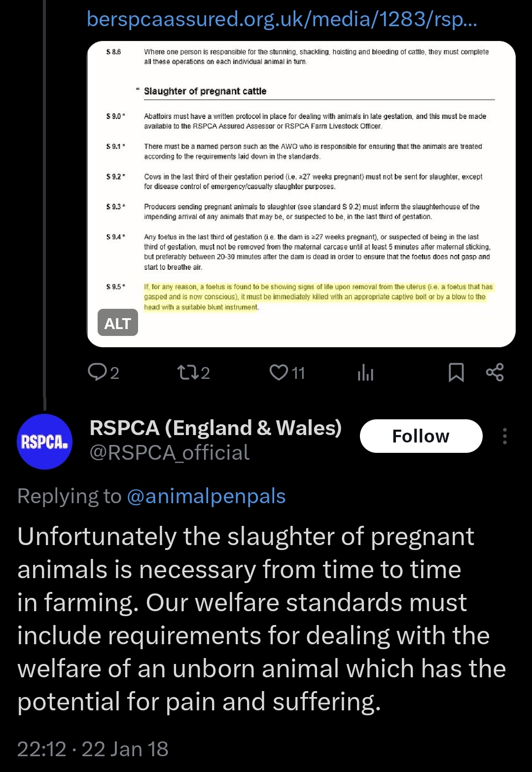Screen dimensions: 532x772
Task: Bookmark the post with the bookmark icon
Action: [456, 372]
